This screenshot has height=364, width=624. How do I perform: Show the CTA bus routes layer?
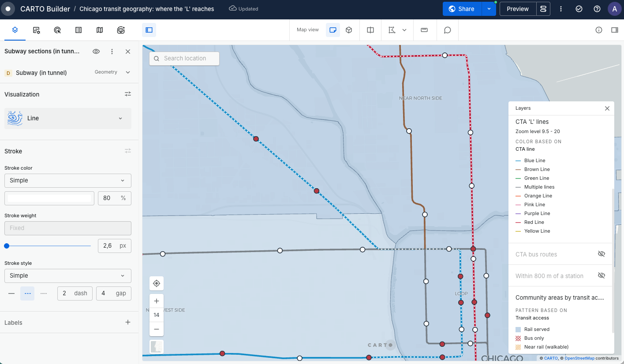pyautogui.click(x=602, y=254)
